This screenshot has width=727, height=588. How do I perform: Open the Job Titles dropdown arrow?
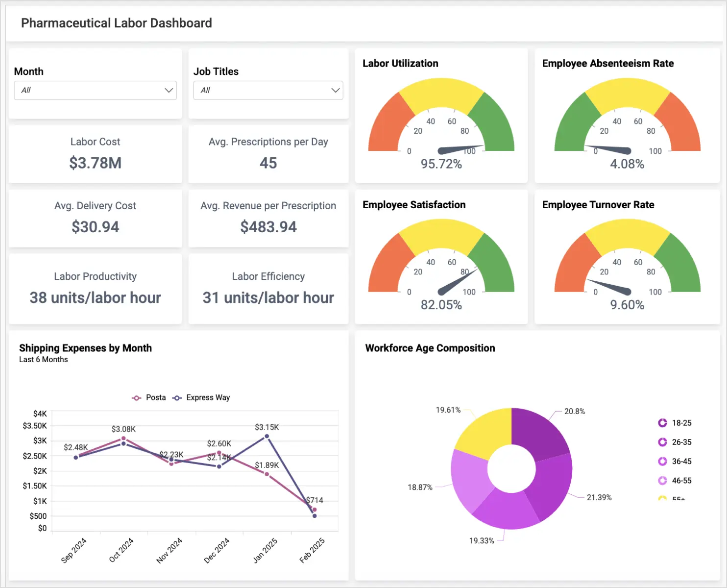pyautogui.click(x=336, y=90)
